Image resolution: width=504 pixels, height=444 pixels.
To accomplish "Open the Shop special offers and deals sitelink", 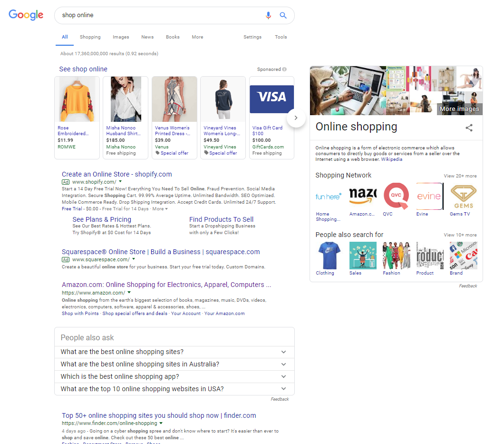I will (x=135, y=314).
